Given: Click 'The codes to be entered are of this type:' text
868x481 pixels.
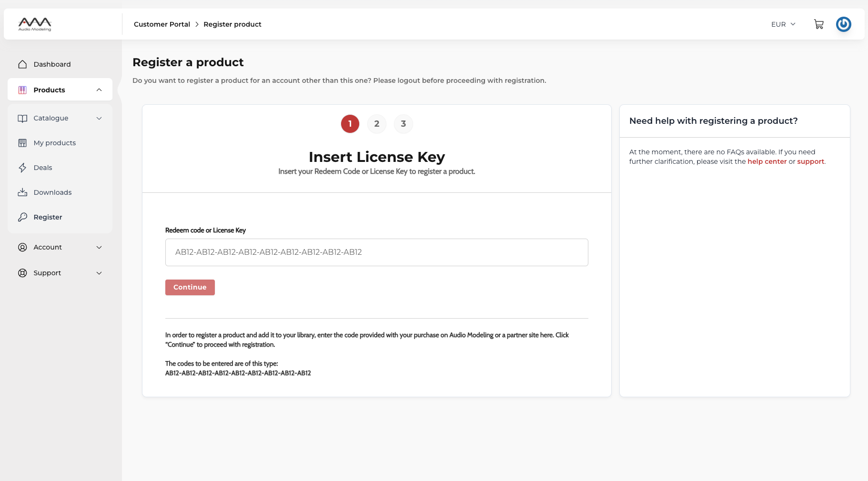Looking at the screenshot, I should coord(222,363).
